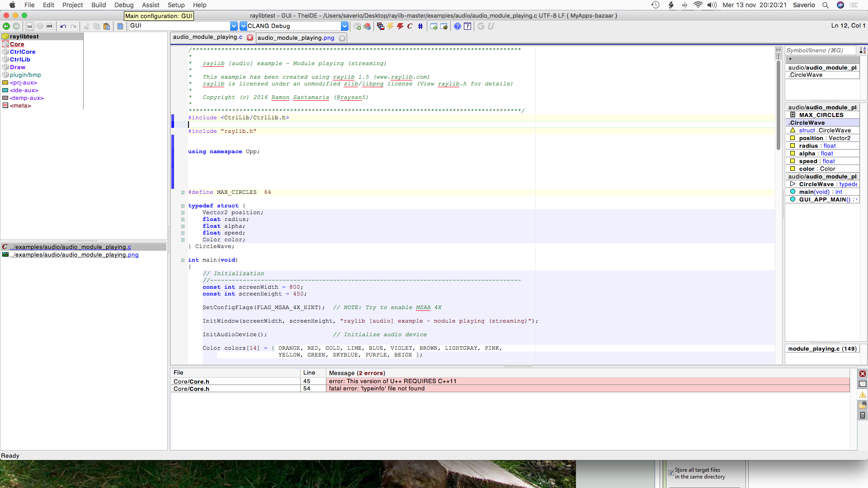Viewport: 868px width, 488px height.
Task: Open left arrow dropdown beside CLANG Debug
Action: click(x=243, y=26)
